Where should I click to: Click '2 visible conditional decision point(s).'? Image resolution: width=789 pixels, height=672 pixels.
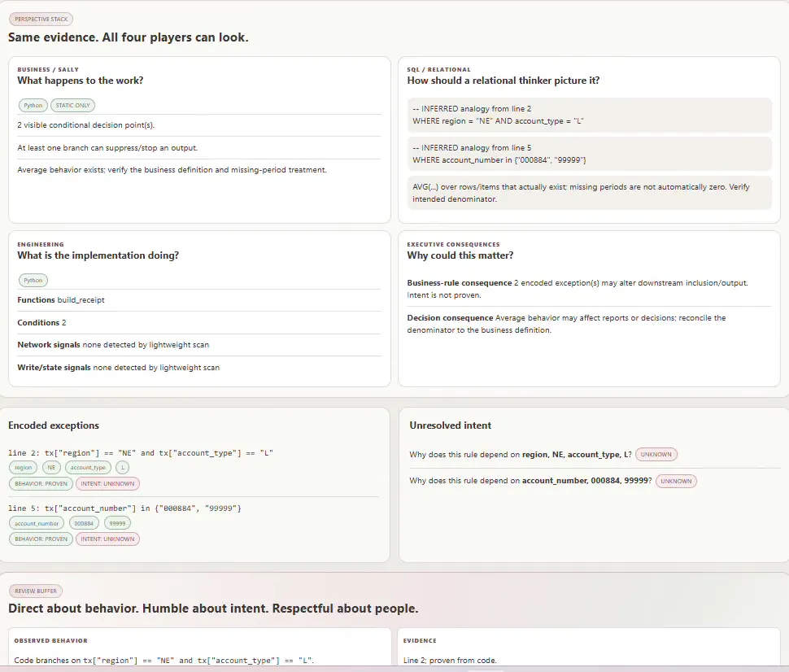click(x=86, y=124)
